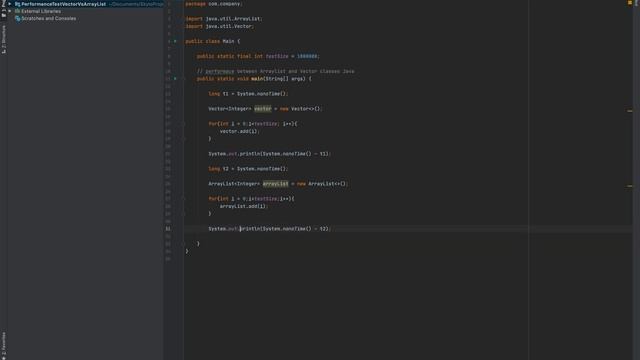Select the PerformanceTestVectorVsArrayList project root

click(63, 4)
